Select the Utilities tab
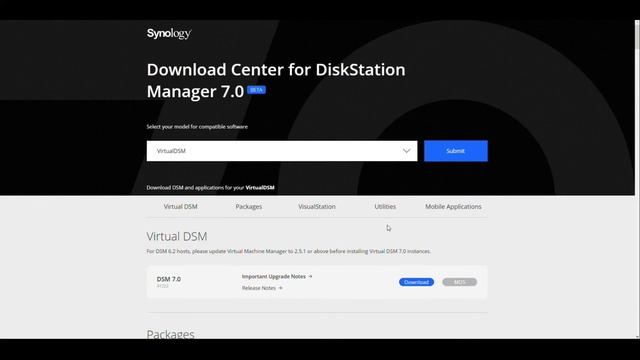 385,207
